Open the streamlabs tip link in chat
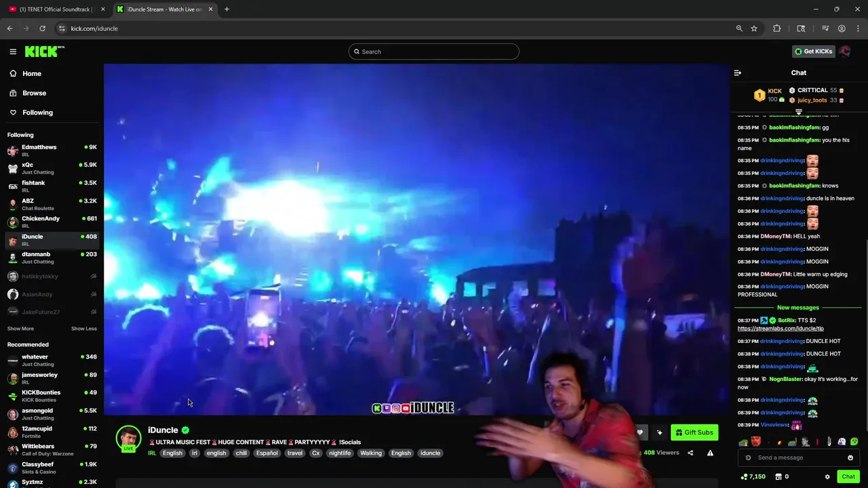The height and width of the screenshot is (488, 868). click(781, 329)
